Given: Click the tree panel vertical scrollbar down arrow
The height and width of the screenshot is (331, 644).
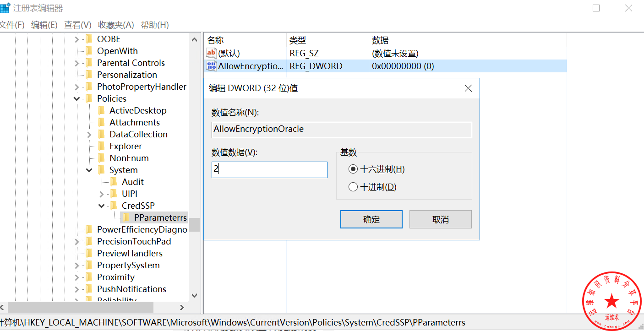Looking at the screenshot, I should [194, 295].
